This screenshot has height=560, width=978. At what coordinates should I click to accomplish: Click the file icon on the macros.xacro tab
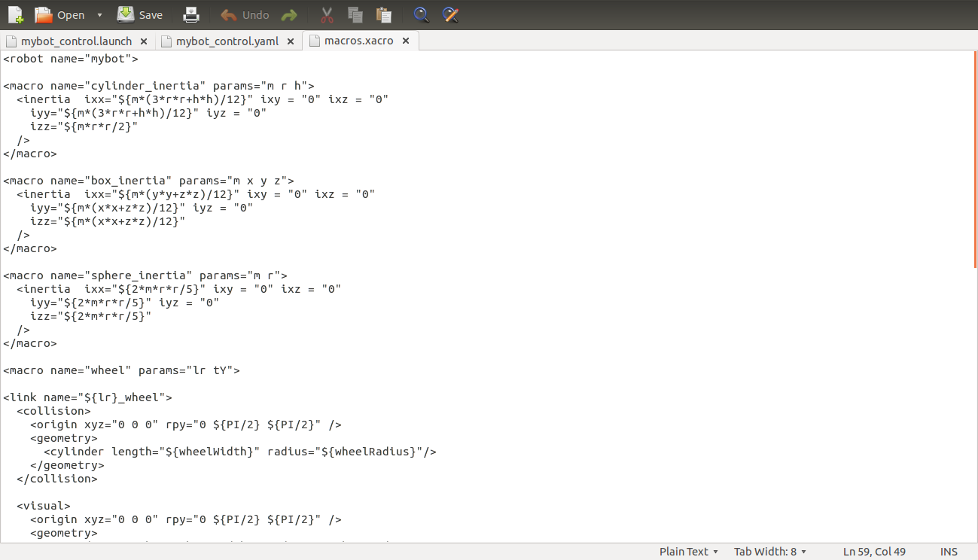[315, 41]
